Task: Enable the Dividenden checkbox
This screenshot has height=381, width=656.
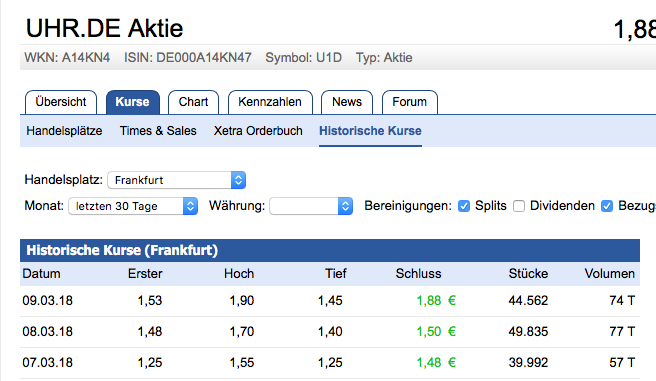Action: (x=519, y=206)
